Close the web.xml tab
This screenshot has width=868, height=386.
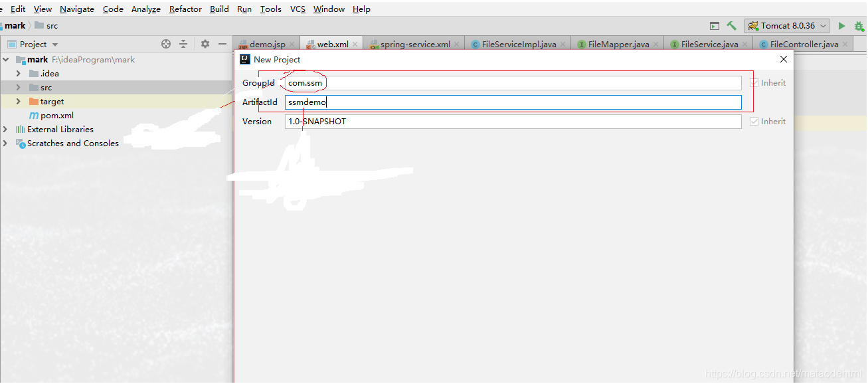coord(355,45)
